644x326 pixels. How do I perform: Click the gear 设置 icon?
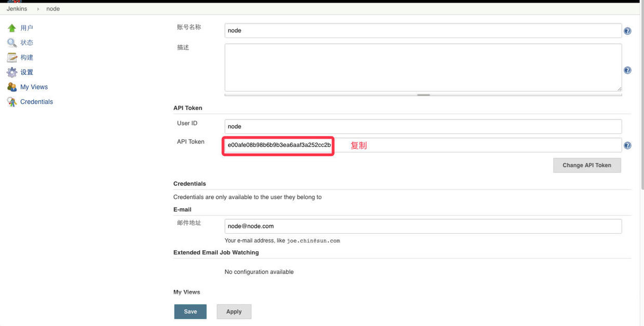(12, 72)
